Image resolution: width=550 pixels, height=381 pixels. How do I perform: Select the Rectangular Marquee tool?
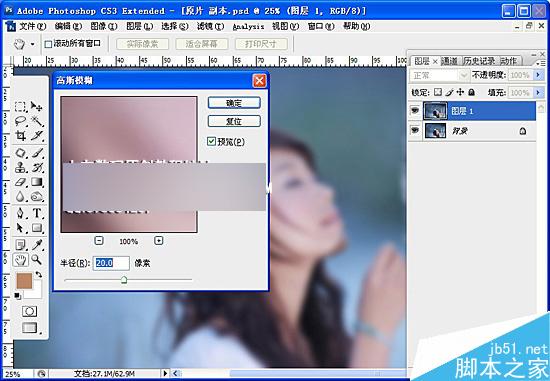click(x=20, y=106)
